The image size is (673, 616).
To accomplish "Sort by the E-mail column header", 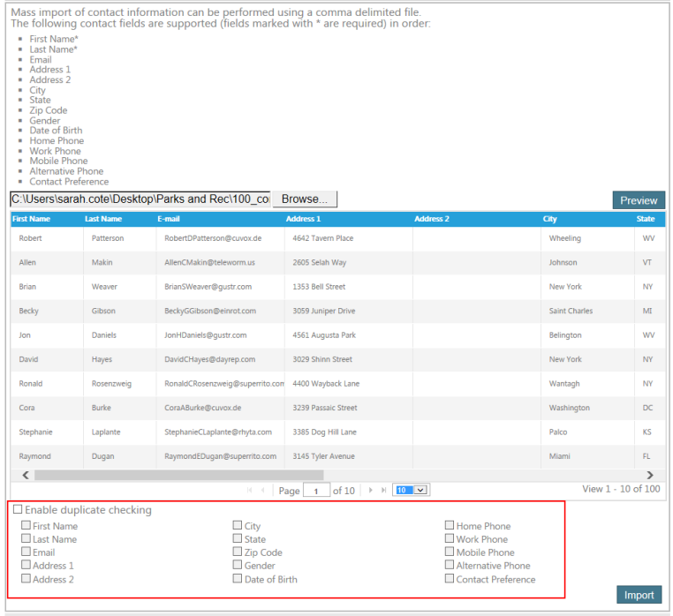I will 169,219.
